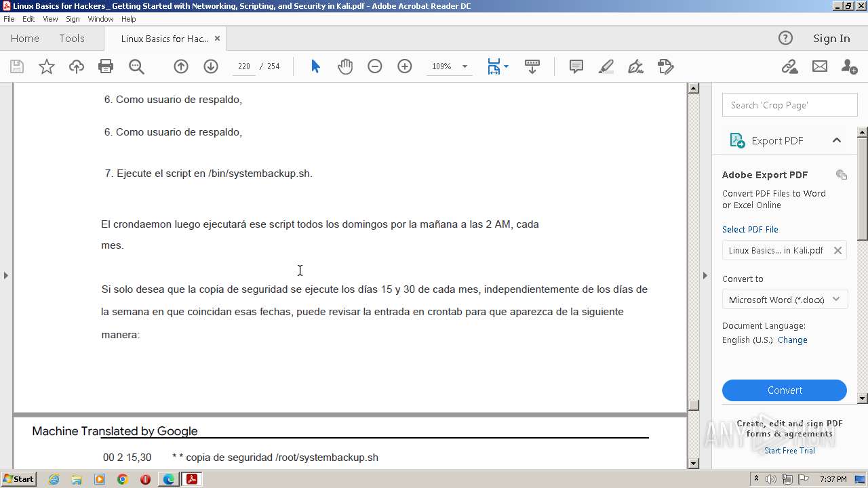Open Internet Explorer from the taskbar
Screen dimensions: 868x488
(x=54, y=479)
